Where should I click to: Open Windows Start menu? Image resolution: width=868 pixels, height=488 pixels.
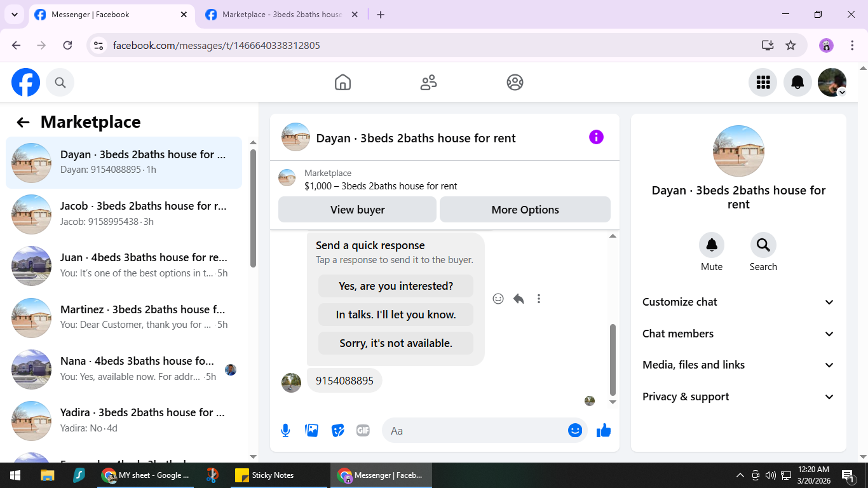click(15, 475)
